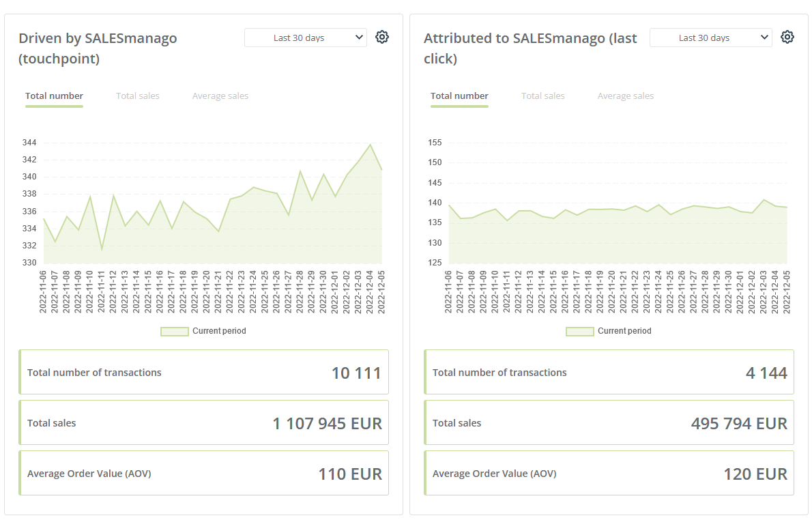Click Current period legend label in Driven chart
812x520 pixels.
pyautogui.click(x=219, y=331)
